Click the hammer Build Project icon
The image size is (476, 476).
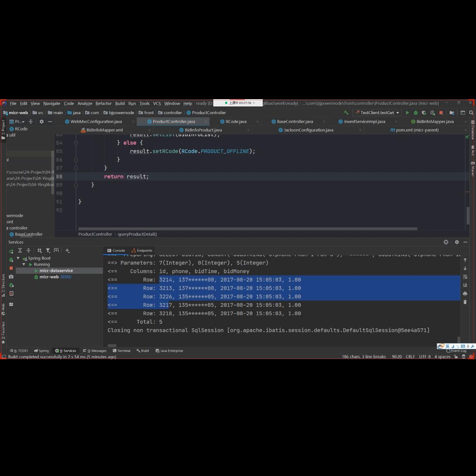point(346,113)
